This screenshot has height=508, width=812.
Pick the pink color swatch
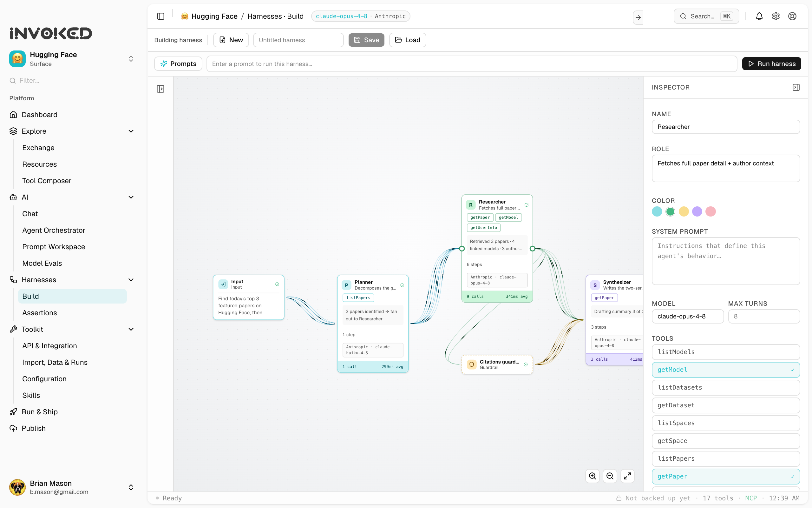pos(710,212)
